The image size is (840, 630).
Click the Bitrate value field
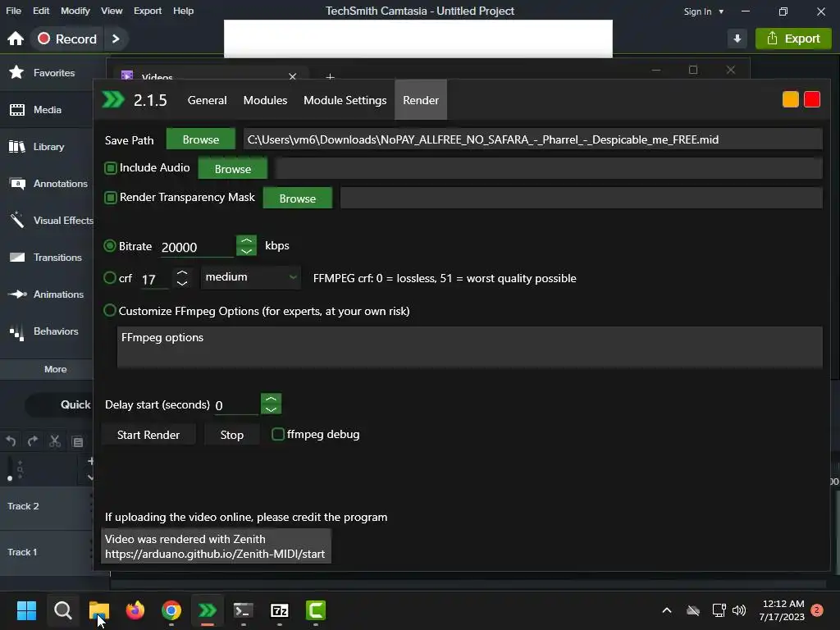point(196,247)
